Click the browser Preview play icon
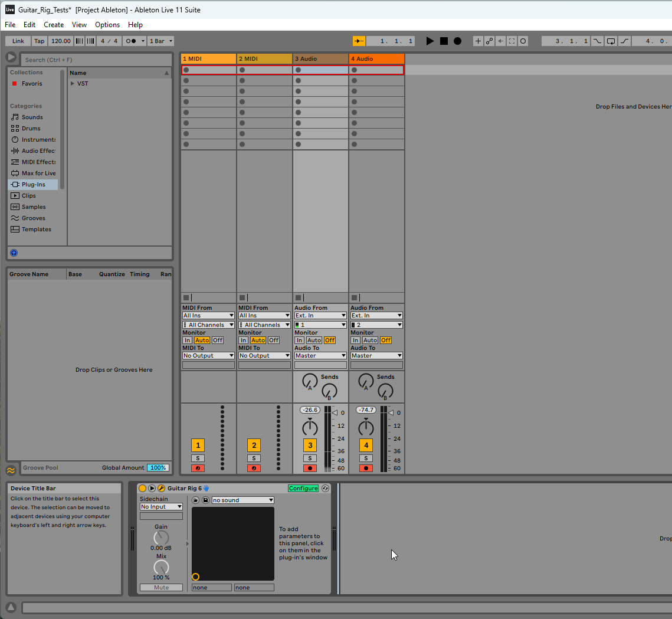672x619 pixels. tap(11, 57)
